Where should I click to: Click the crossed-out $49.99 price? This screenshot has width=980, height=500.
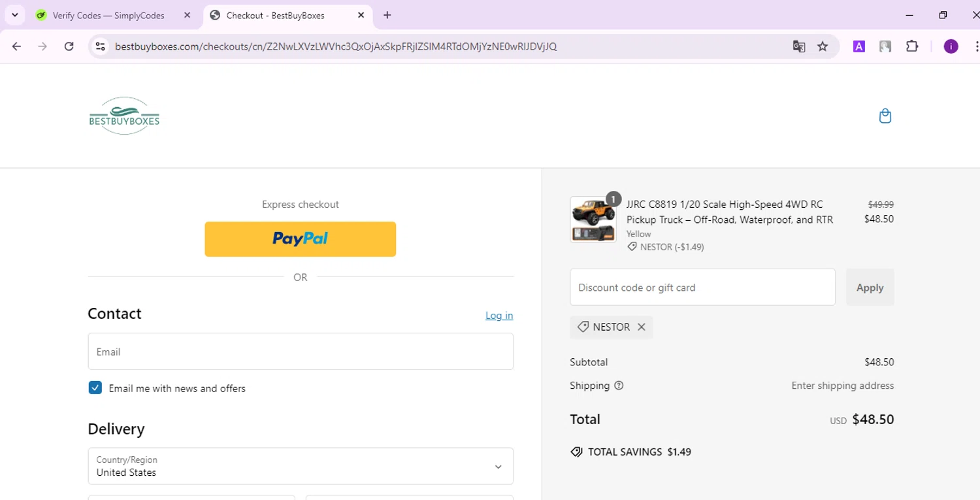tap(881, 204)
